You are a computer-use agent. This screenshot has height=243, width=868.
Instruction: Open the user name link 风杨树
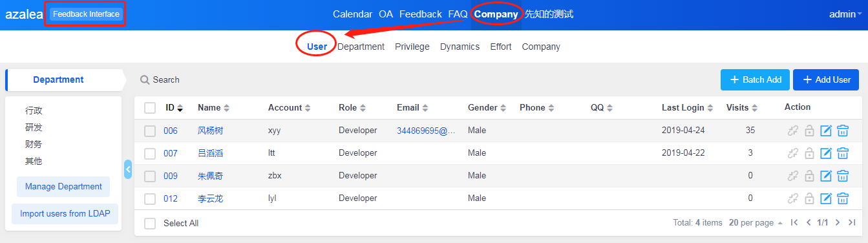click(211, 131)
